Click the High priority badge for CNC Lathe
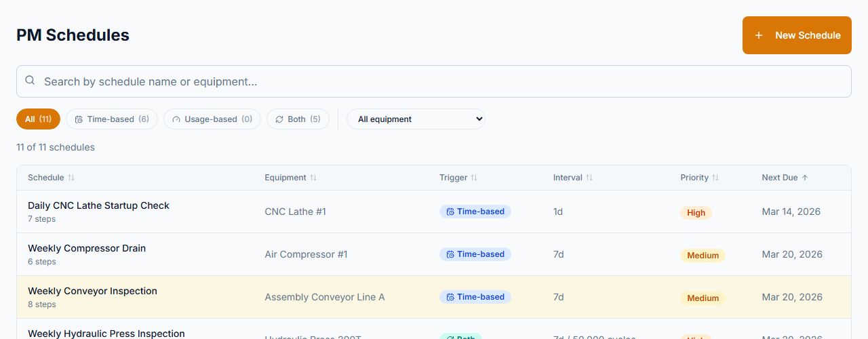Screen dimensions: 868x339 click(696, 212)
